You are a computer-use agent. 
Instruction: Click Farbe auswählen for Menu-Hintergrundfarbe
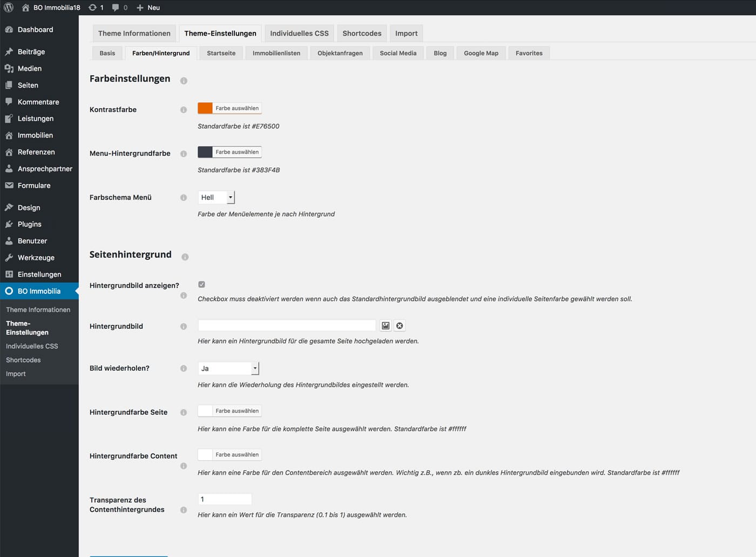tap(237, 152)
